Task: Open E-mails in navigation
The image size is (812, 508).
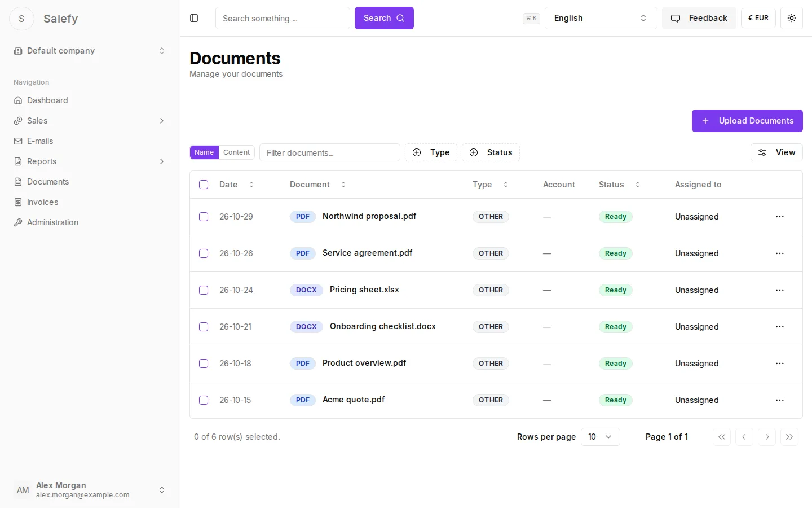Action: (x=90, y=141)
